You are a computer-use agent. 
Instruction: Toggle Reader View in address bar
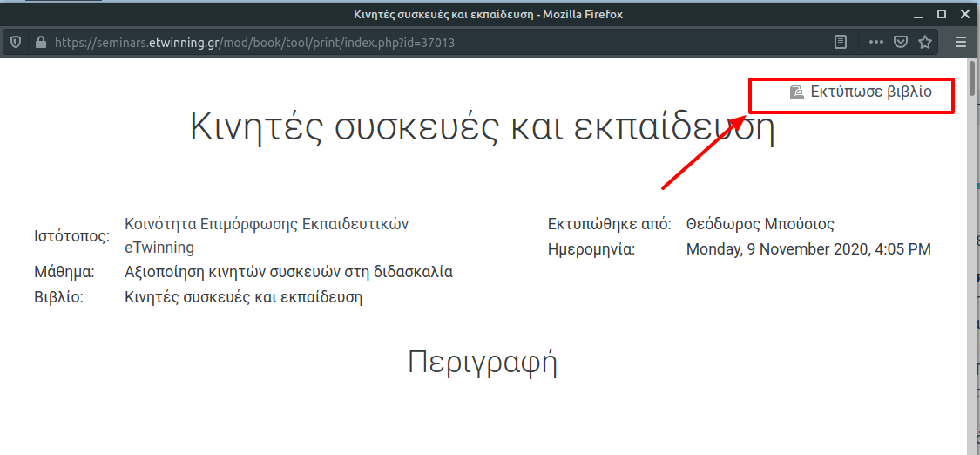tap(841, 42)
